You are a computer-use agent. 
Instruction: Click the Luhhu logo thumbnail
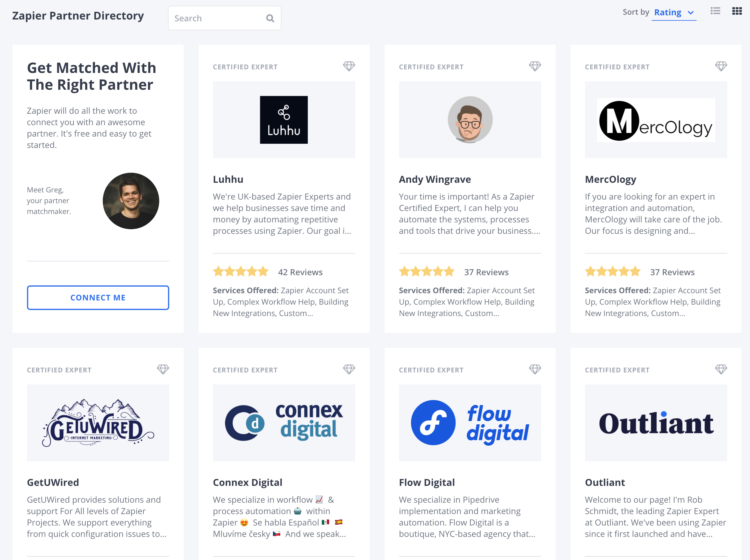pyautogui.click(x=284, y=119)
